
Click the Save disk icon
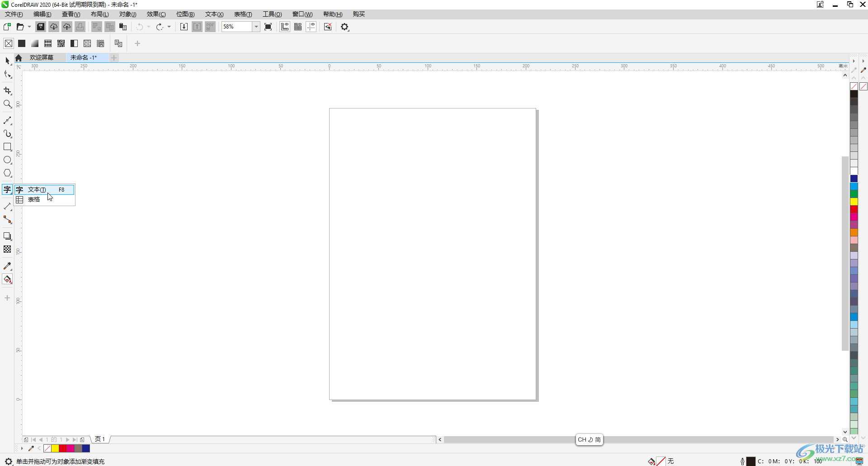pyautogui.click(x=41, y=27)
